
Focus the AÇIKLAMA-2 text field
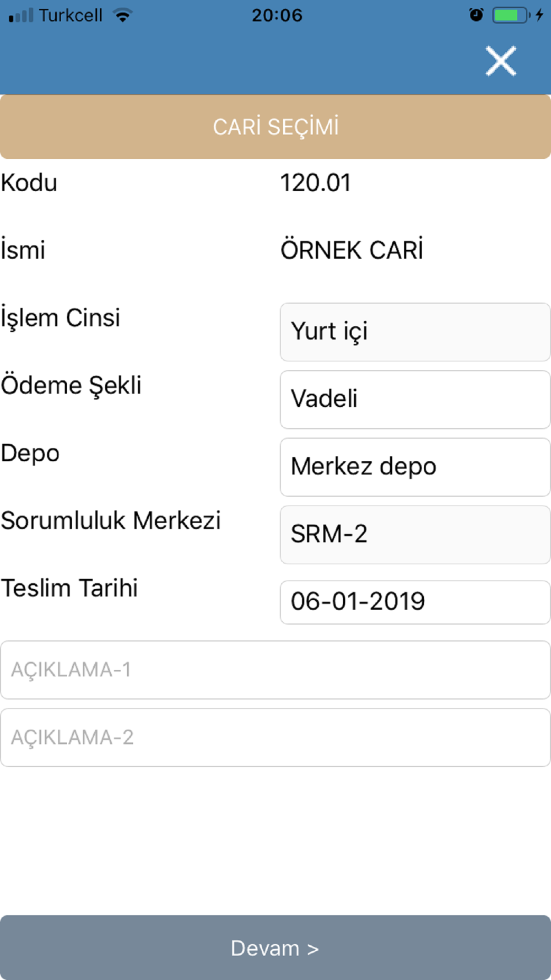[275, 737]
